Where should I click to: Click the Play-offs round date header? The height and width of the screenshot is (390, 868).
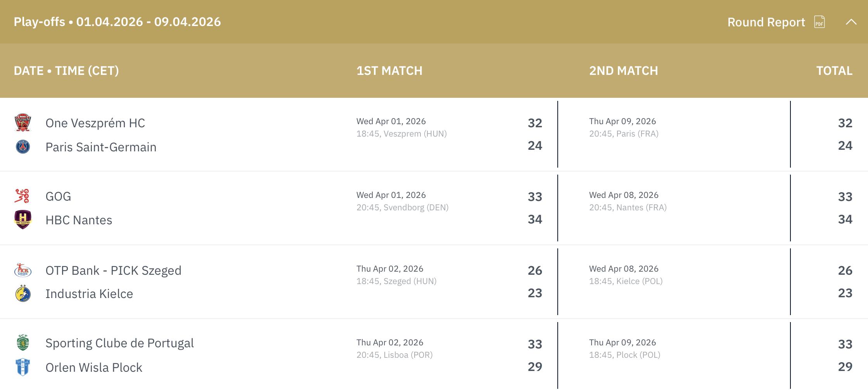[117, 22]
